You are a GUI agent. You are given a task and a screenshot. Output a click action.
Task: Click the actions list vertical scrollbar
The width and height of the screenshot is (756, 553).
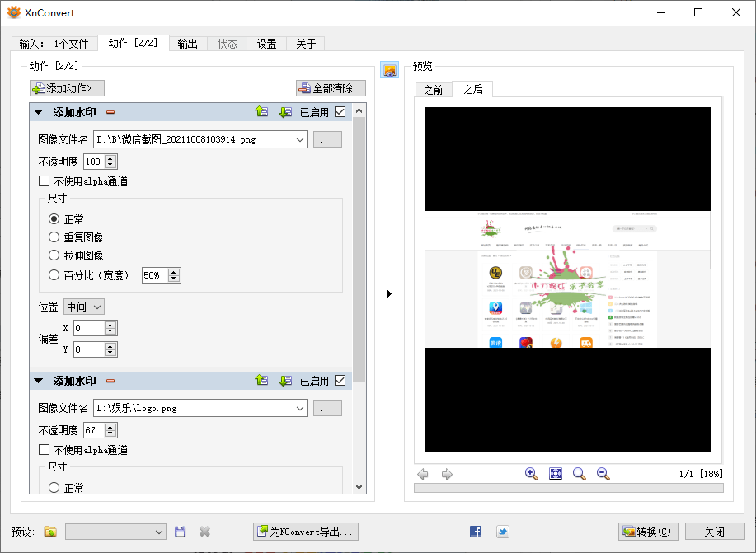[x=359, y=247]
